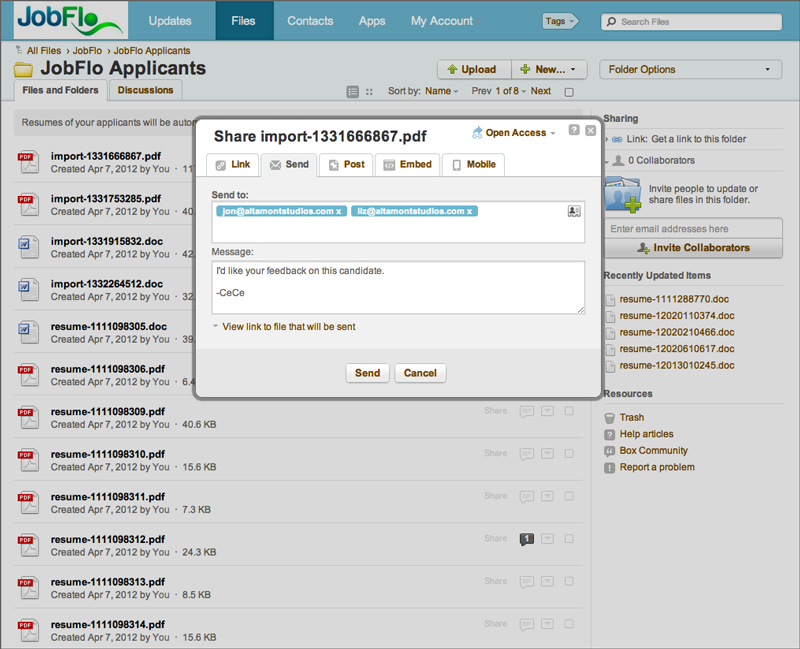The image size is (800, 649).
Task: Click the Word icon for import-1332264512.doc
Action: point(29,290)
